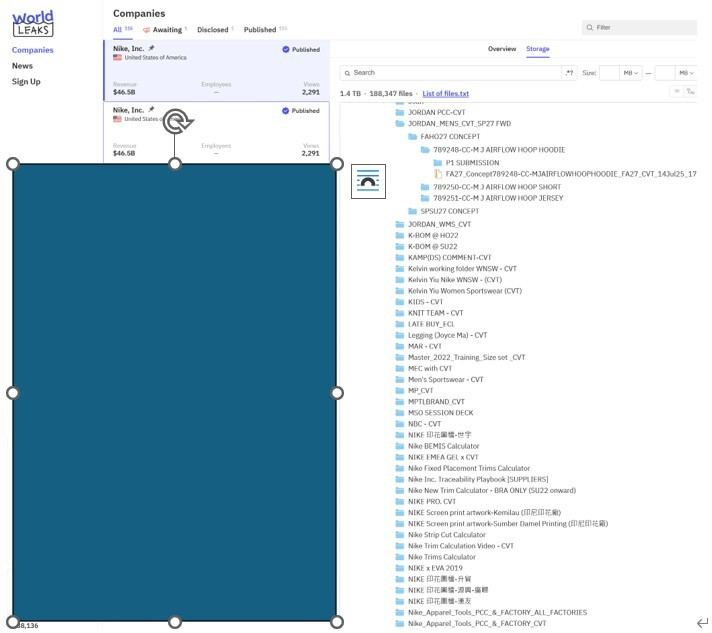The image size is (712, 633).
Task: Click the K-BOM @ HO22 folder icon
Action: (400, 234)
